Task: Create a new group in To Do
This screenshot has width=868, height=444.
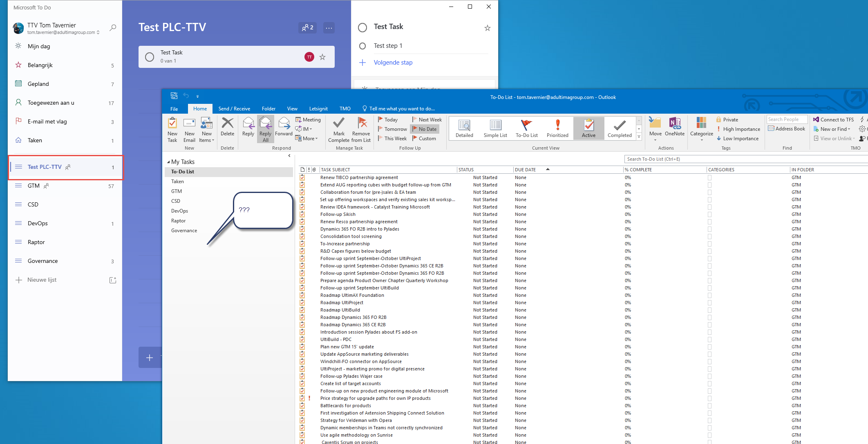Action: pyautogui.click(x=113, y=280)
